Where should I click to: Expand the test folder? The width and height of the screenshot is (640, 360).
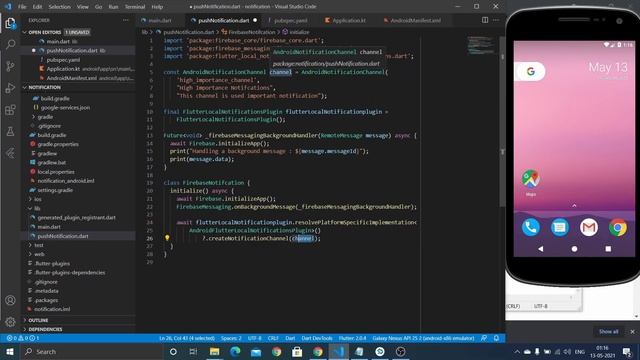coord(39,245)
